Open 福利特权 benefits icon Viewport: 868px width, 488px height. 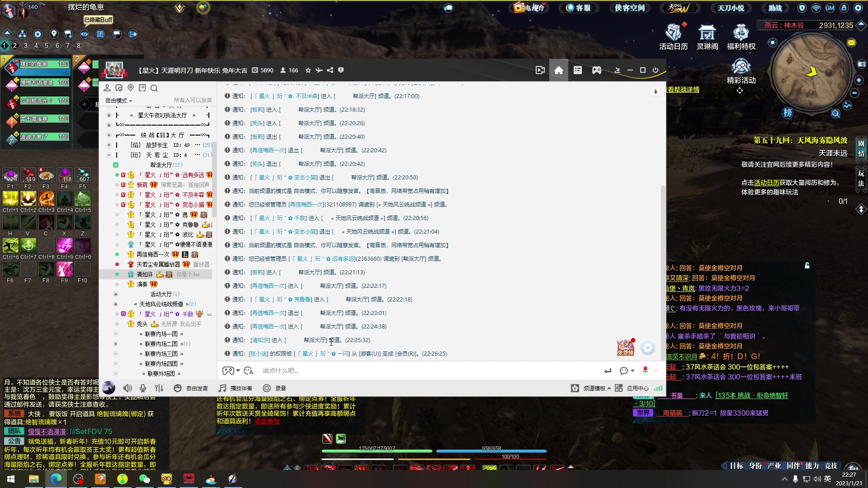click(x=741, y=37)
